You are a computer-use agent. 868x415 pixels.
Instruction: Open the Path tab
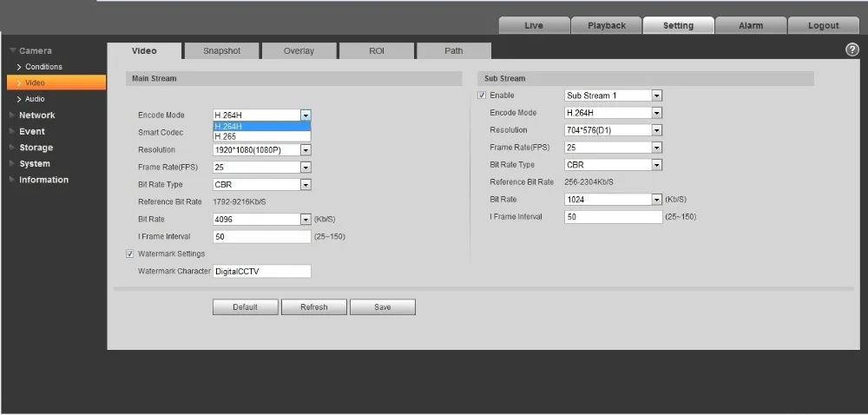(x=453, y=51)
